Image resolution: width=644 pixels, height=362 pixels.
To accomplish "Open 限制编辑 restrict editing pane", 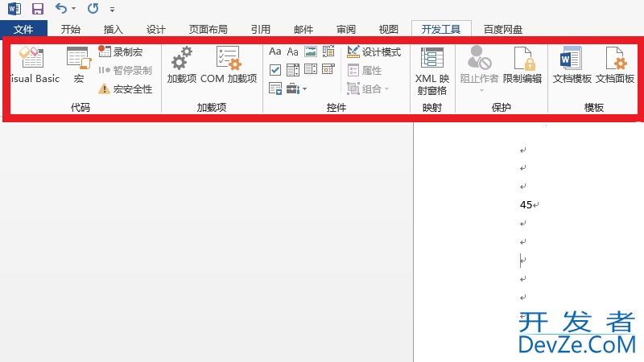I will 522,65.
